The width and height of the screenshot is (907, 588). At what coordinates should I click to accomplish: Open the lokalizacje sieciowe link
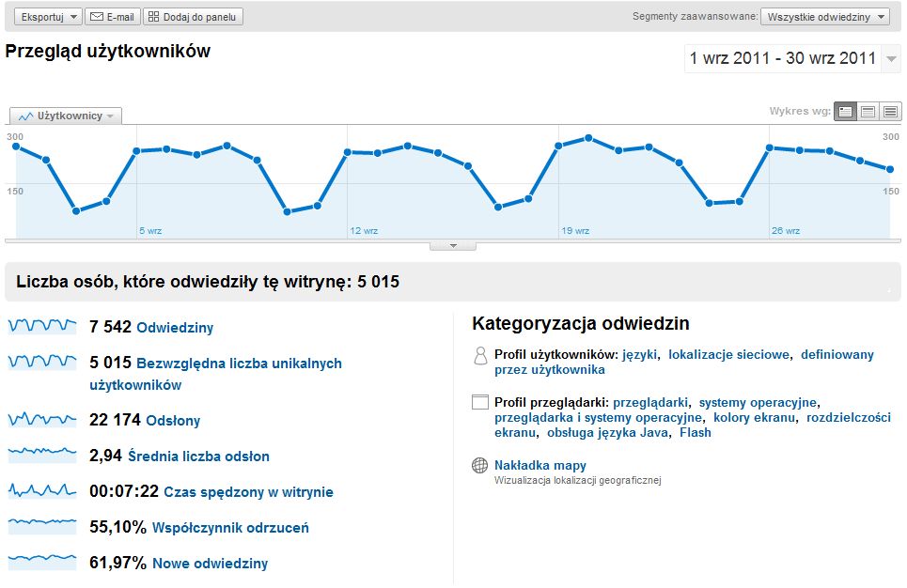[728, 355]
